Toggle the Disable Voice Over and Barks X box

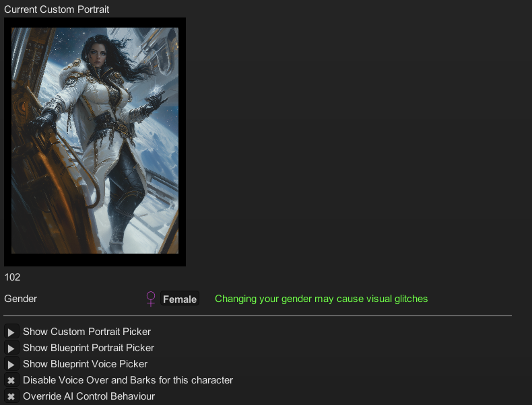[11, 380]
